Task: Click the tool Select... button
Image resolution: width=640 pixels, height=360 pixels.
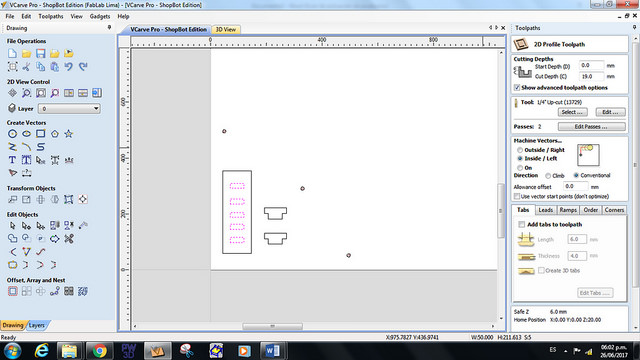Action: 573,112
